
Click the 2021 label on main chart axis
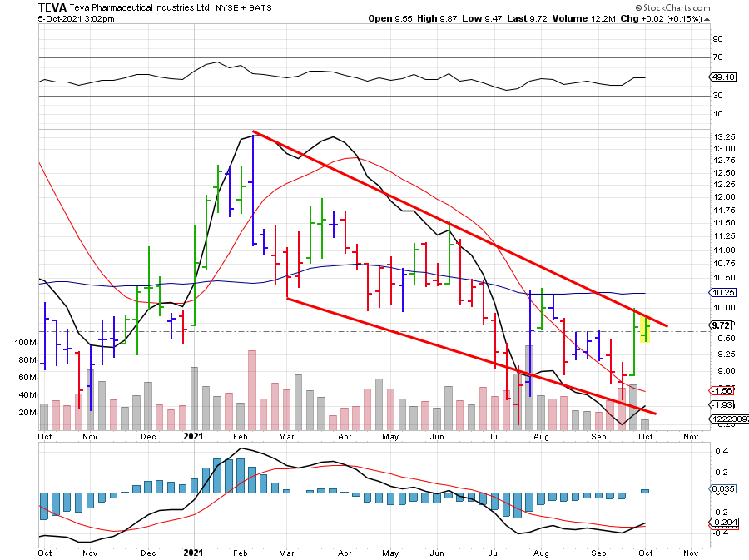pyautogui.click(x=193, y=435)
